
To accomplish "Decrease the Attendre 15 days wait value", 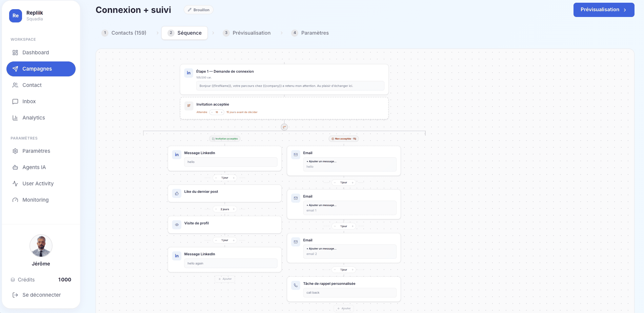I will (212, 112).
